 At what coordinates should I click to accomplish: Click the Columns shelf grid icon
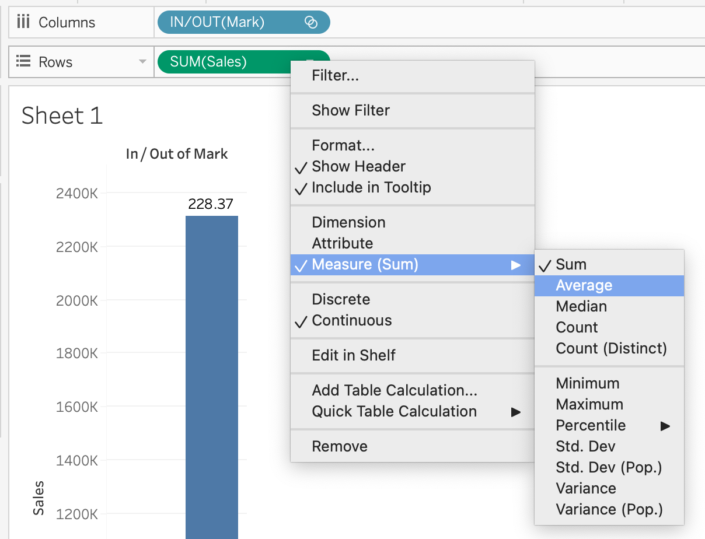[23, 22]
